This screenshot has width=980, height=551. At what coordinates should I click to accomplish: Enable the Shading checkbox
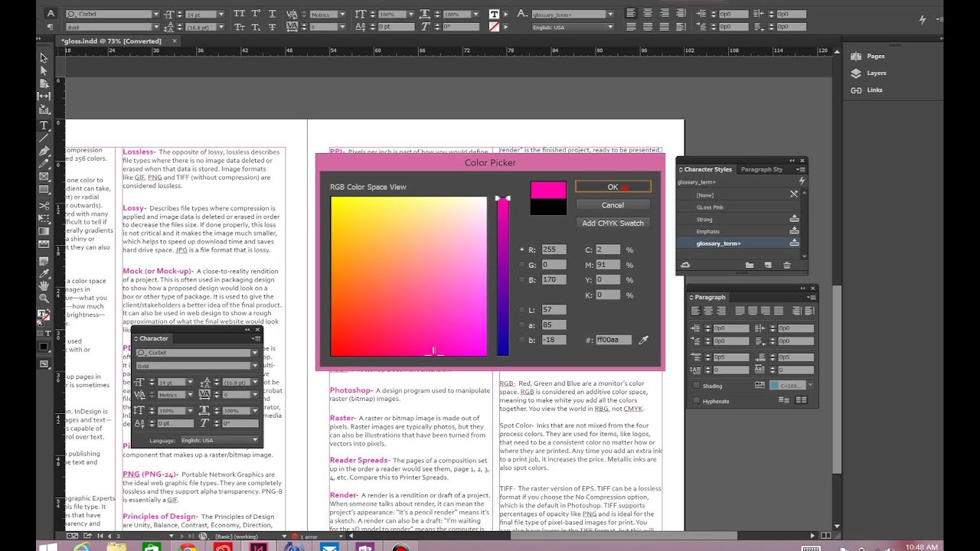(696, 386)
